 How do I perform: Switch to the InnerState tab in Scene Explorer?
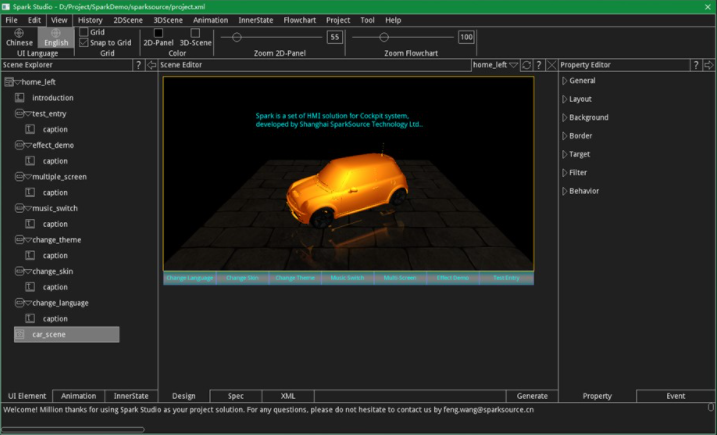click(x=131, y=396)
